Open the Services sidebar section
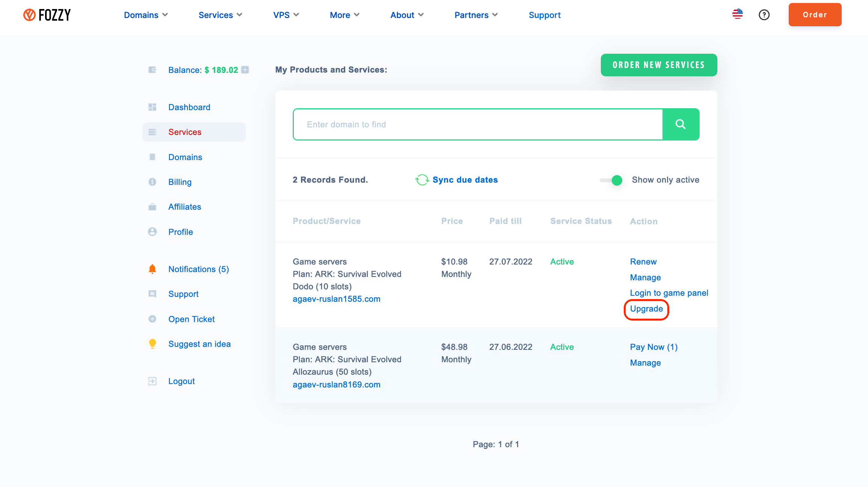The image size is (868, 487). pos(194,132)
